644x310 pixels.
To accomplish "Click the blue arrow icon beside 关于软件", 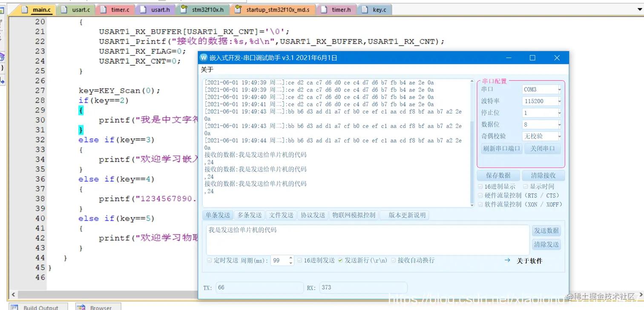I will (507, 260).
